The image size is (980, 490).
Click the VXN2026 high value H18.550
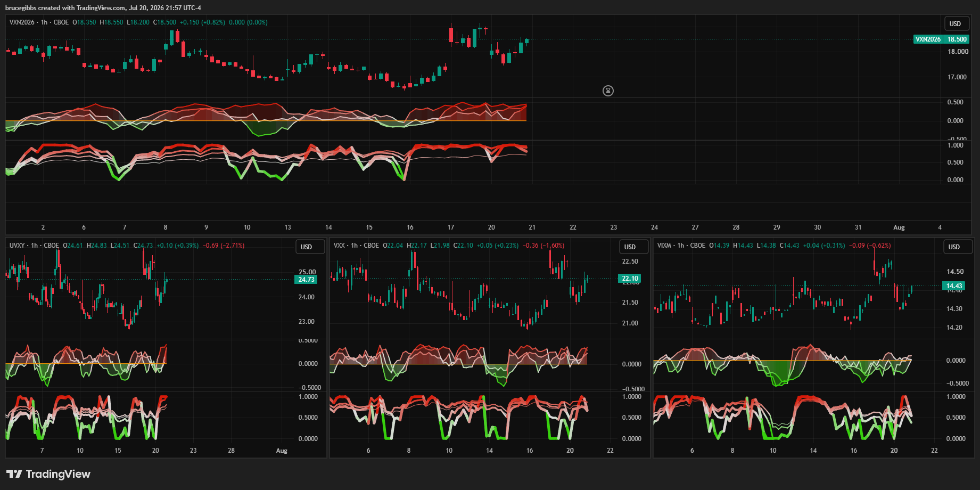coord(112,22)
